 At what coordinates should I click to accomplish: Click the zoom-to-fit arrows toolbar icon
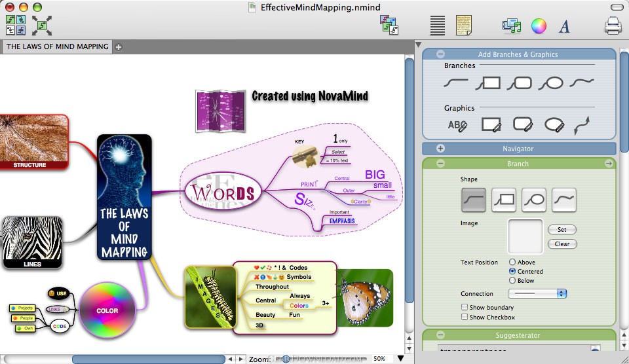[x=42, y=26]
